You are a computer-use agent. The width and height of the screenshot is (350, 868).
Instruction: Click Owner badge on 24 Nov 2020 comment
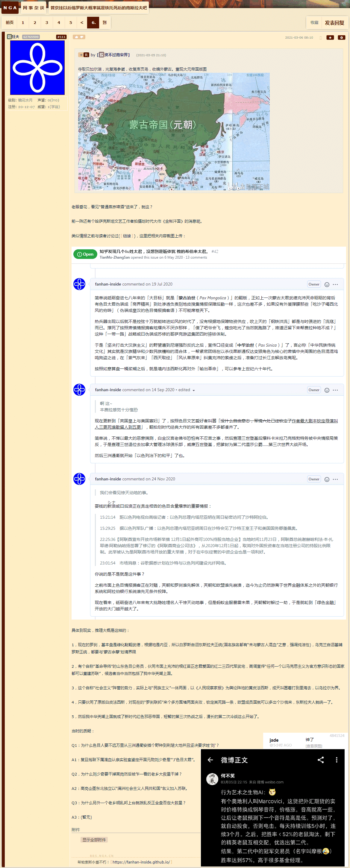tap(314, 479)
